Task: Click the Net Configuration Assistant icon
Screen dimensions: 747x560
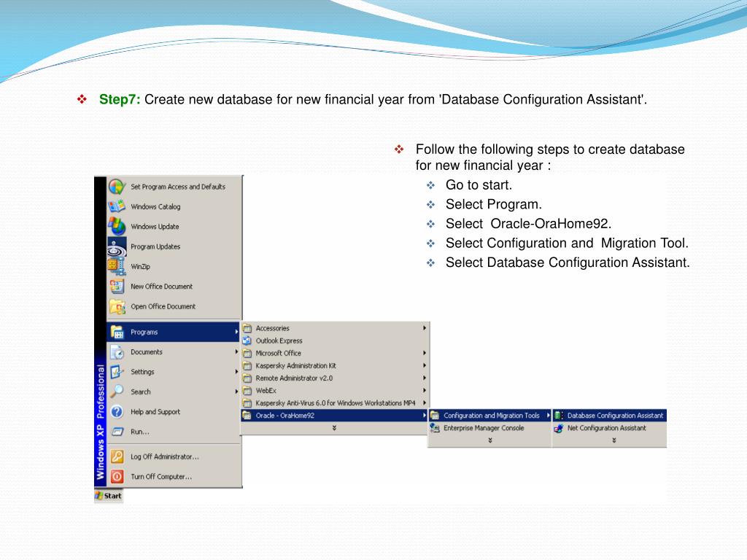Action: pos(558,428)
